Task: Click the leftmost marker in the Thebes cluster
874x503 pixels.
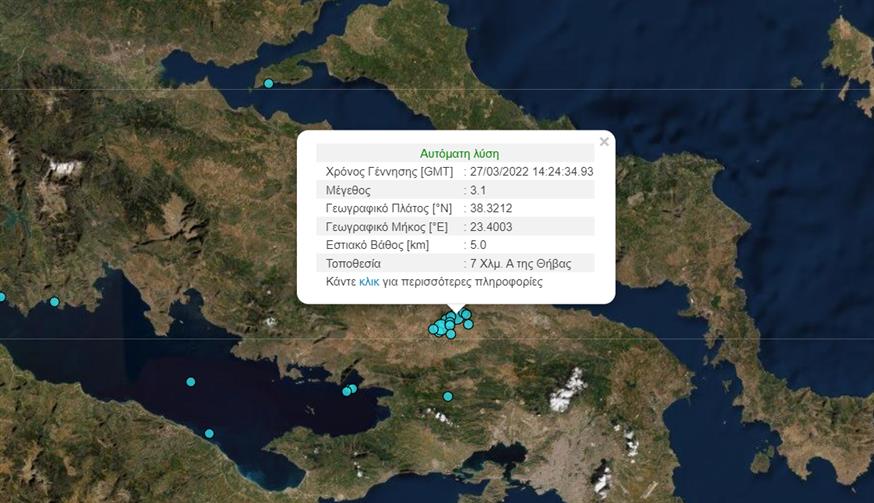Action: click(x=434, y=329)
